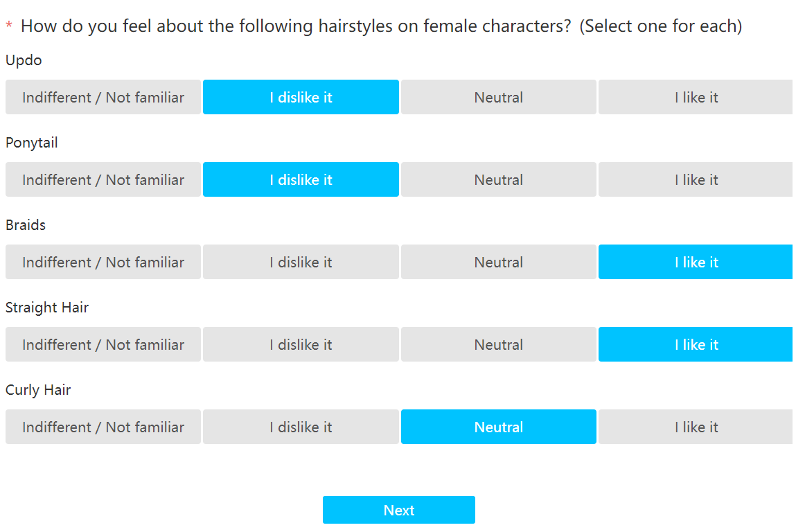Image resolution: width=805 pixels, height=532 pixels.
Task: Choose 'I dislike it' for Straight Hair
Action: (x=301, y=344)
